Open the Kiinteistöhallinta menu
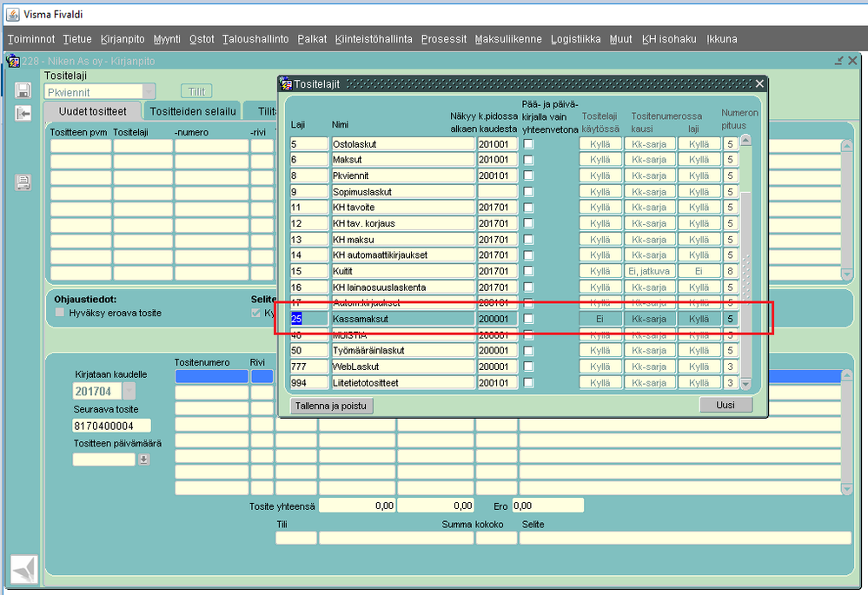This screenshot has height=595, width=868. tap(374, 39)
